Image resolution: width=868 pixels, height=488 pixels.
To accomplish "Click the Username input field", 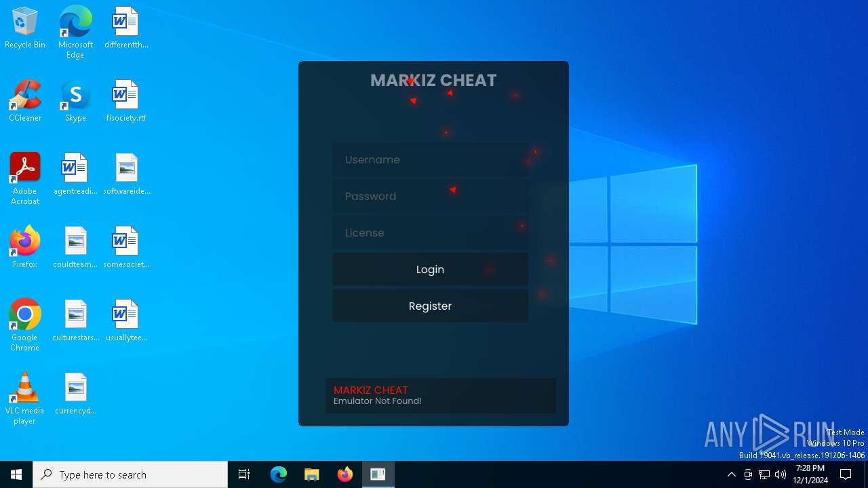I will point(430,160).
